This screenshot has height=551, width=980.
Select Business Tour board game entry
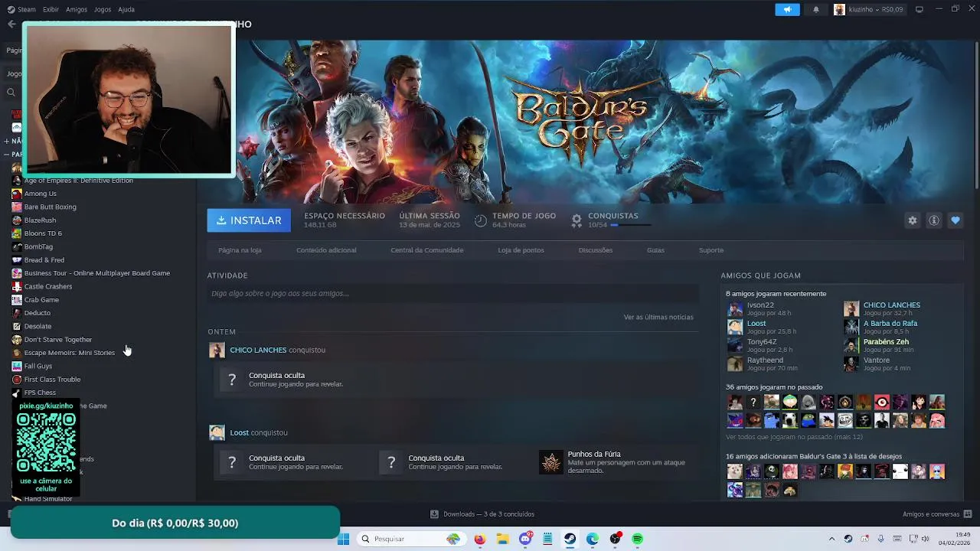(97, 273)
